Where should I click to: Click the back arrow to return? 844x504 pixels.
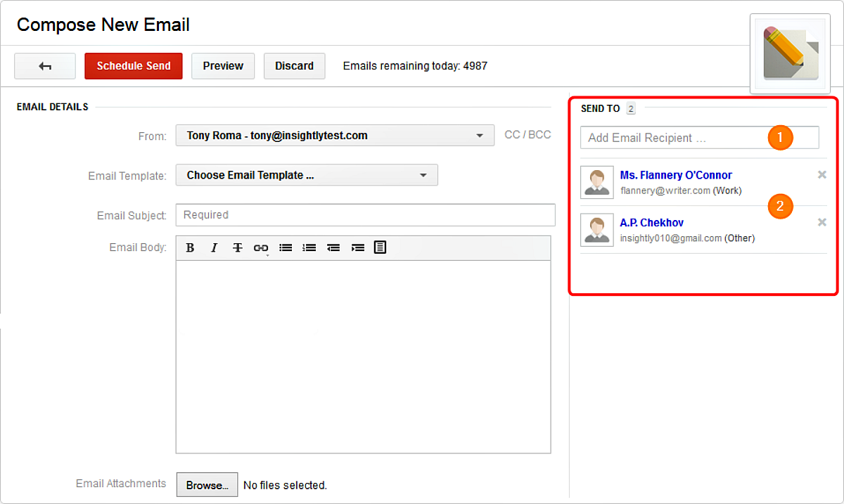pos(44,65)
